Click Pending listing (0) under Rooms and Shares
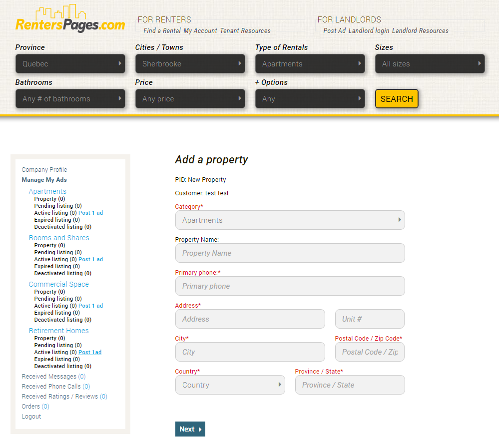The width and height of the screenshot is (499, 448). pos(58,252)
